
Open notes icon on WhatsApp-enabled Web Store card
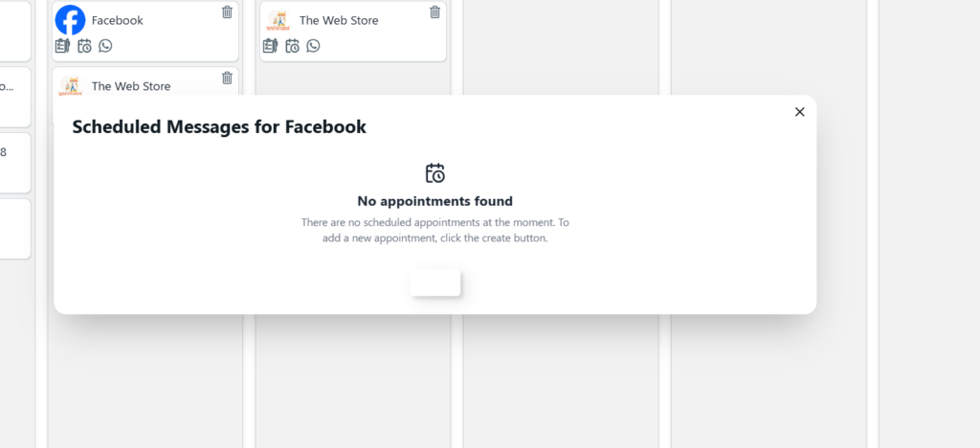[270, 46]
